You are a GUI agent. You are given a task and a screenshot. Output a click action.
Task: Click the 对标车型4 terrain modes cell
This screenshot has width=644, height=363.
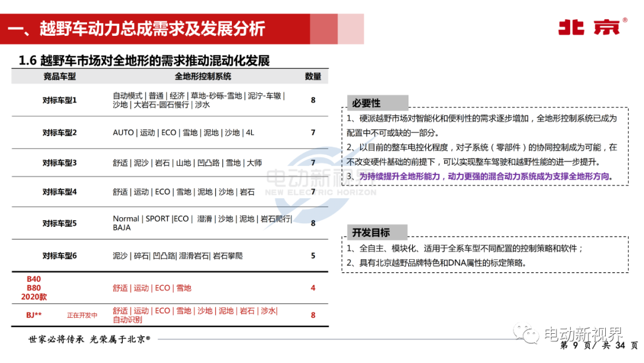pos(184,192)
